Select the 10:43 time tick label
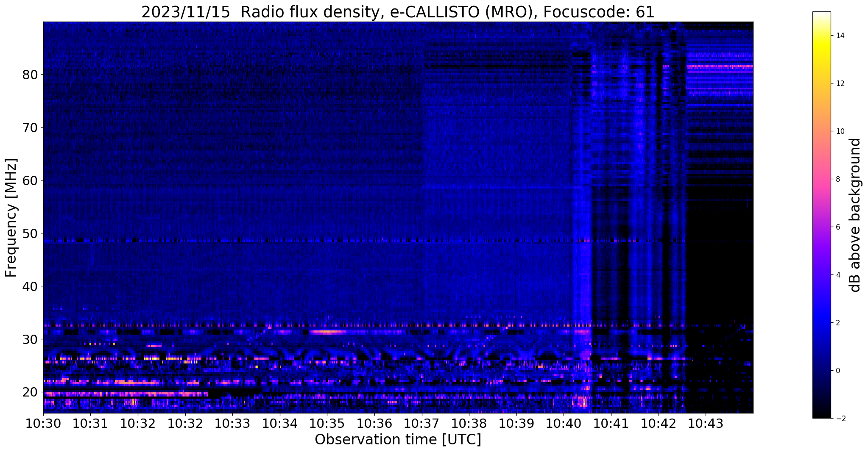The width and height of the screenshot is (868, 452). (x=706, y=424)
